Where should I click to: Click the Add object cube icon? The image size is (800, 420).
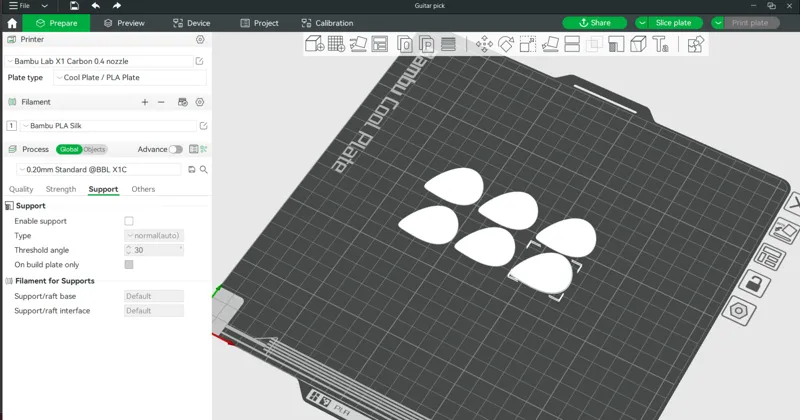click(314, 44)
